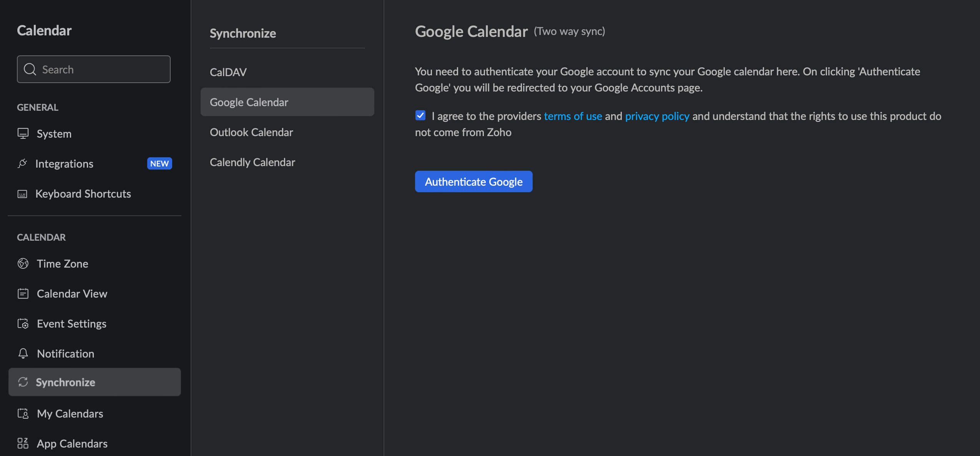Click the Notification bell icon

coord(23,353)
